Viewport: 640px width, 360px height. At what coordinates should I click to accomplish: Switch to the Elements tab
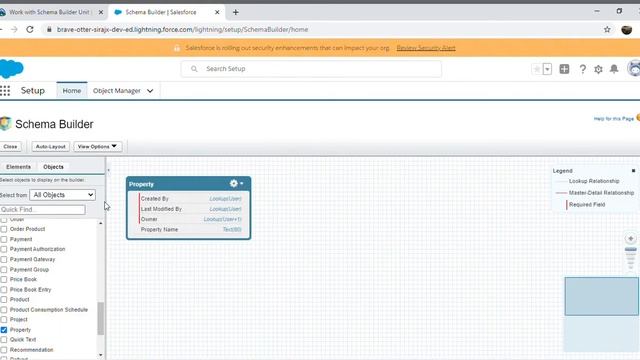[x=18, y=167]
